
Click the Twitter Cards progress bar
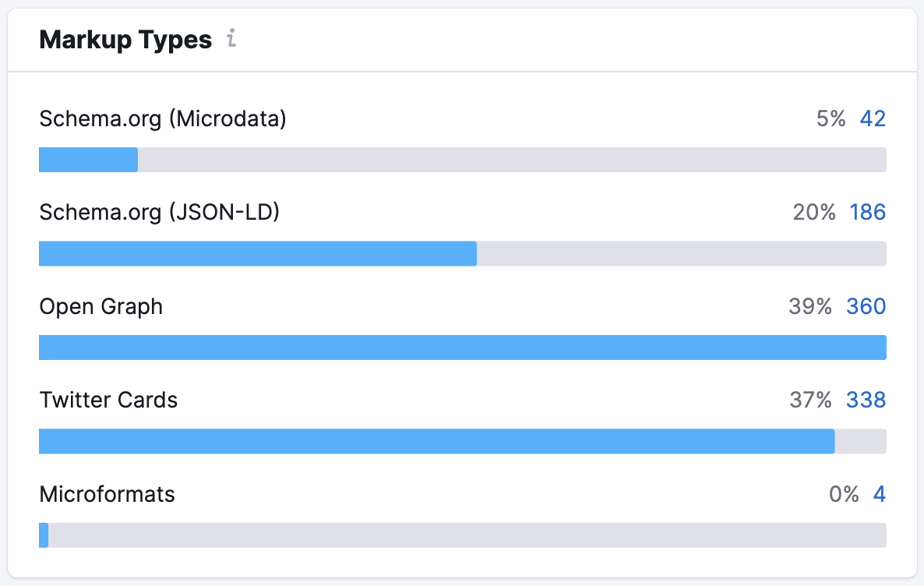pos(462,441)
